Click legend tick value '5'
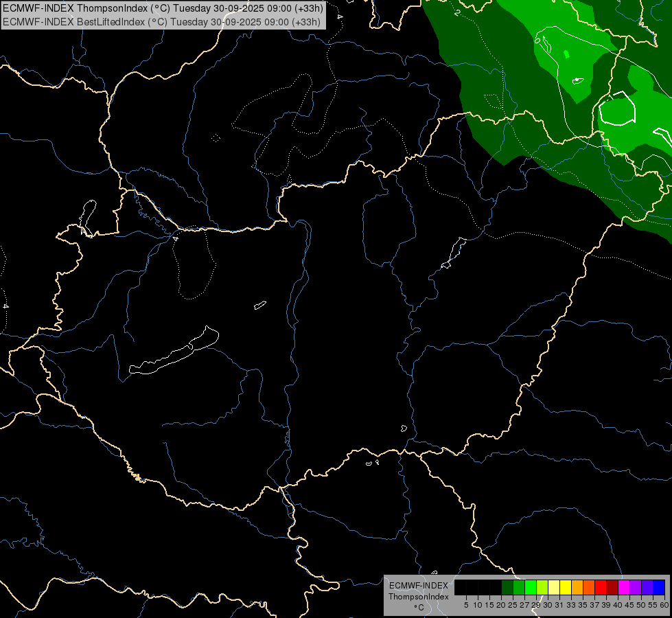The image size is (672, 618). coord(466,605)
